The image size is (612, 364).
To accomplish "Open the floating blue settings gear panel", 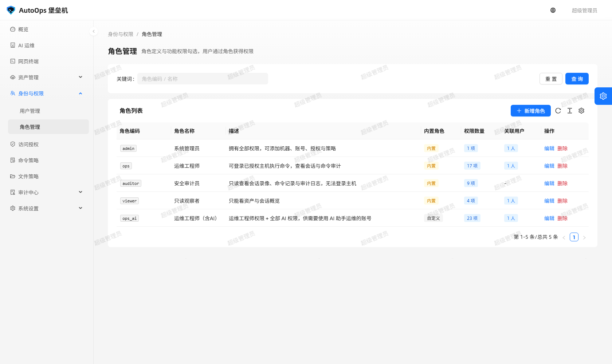I will (x=603, y=96).
